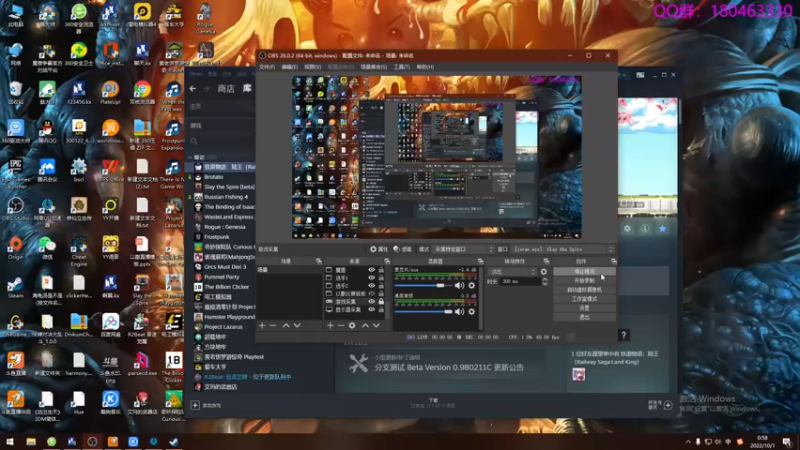Screen dimensions: 800x450
Task: Click the 桌面音频 volume slider
Action: click(423, 311)
